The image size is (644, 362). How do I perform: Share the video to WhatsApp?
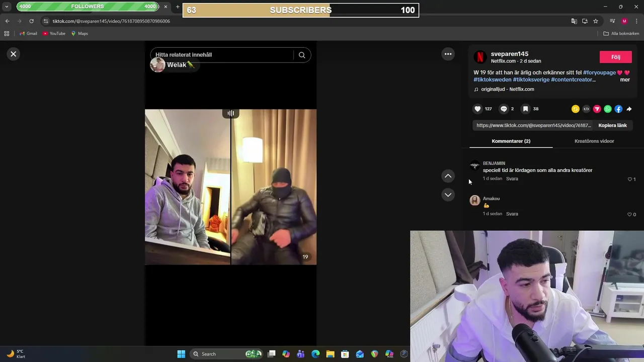pos(608,109)
